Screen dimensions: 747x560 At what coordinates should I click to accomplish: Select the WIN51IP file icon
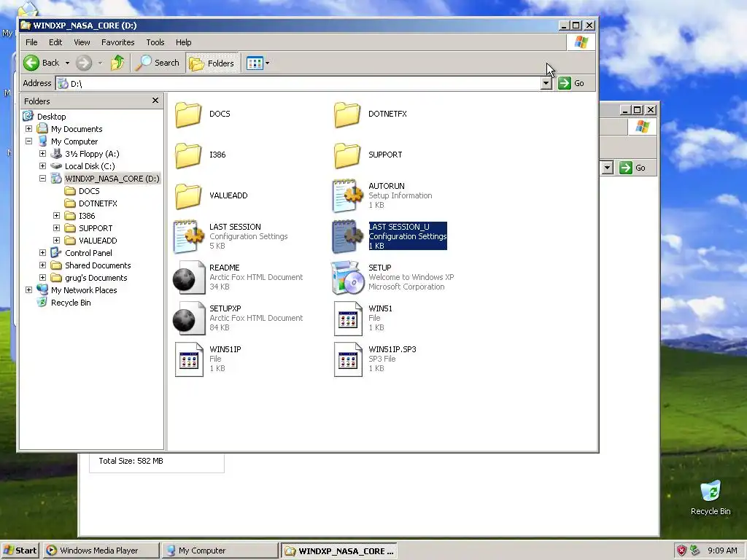[189, 359]
